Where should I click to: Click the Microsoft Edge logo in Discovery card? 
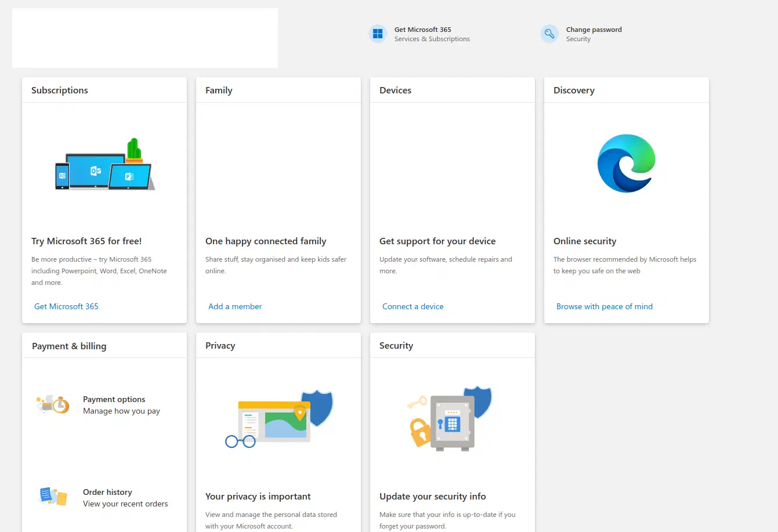click(626, 163)
